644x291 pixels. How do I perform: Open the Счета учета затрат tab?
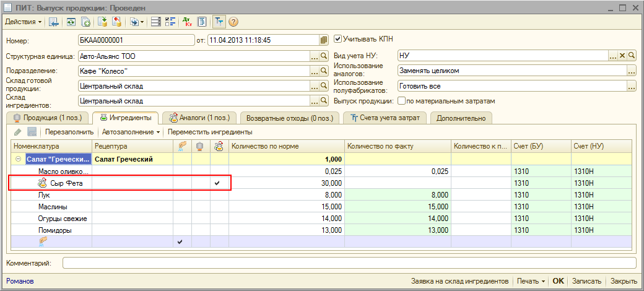pos(385,118)
